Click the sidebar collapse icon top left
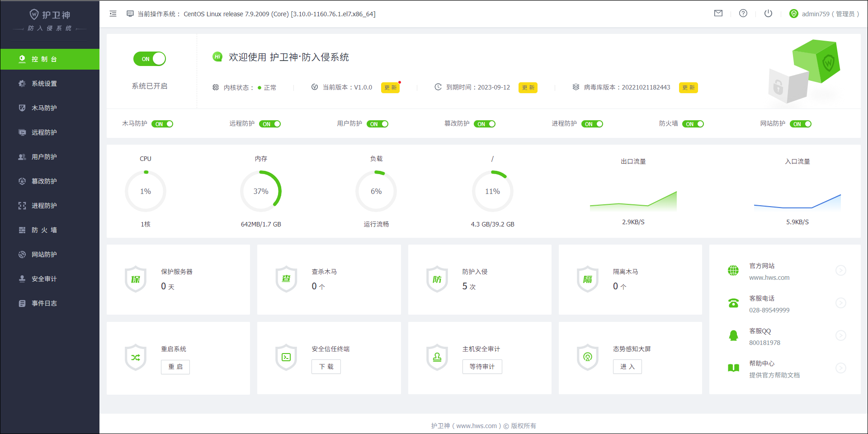This screenshot has width=868, height=434. tap(113, 14)
